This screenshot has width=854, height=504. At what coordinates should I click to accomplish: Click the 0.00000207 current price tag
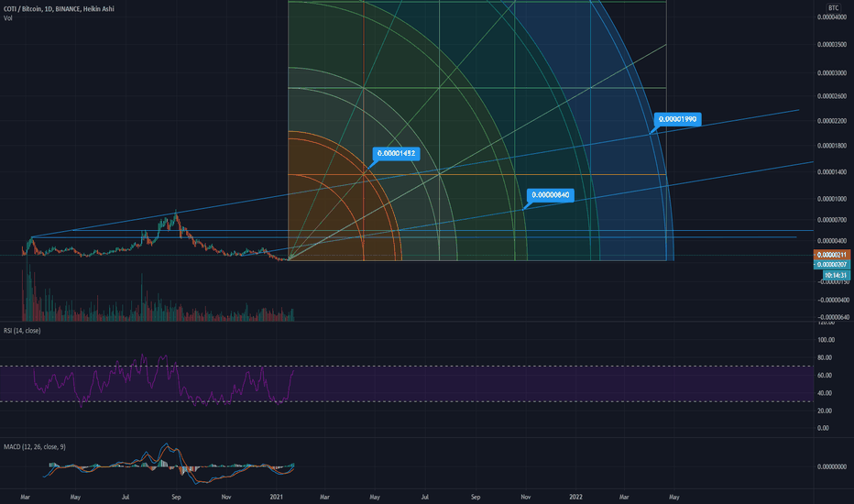click(x=832, y=264)
